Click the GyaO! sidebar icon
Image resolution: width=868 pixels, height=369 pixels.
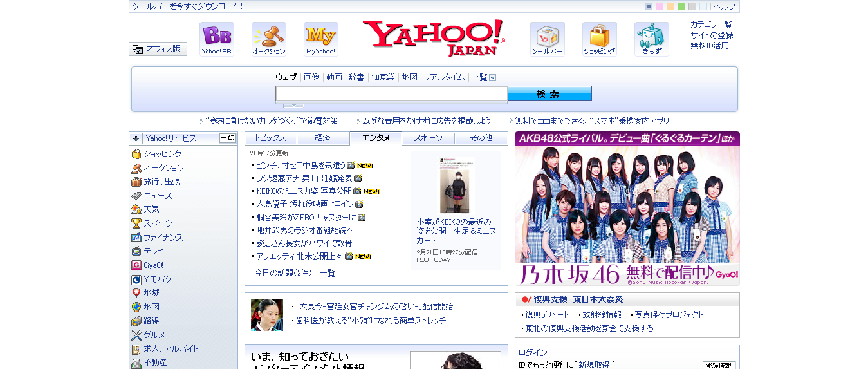pyautogui.click(x=136, y=265)
